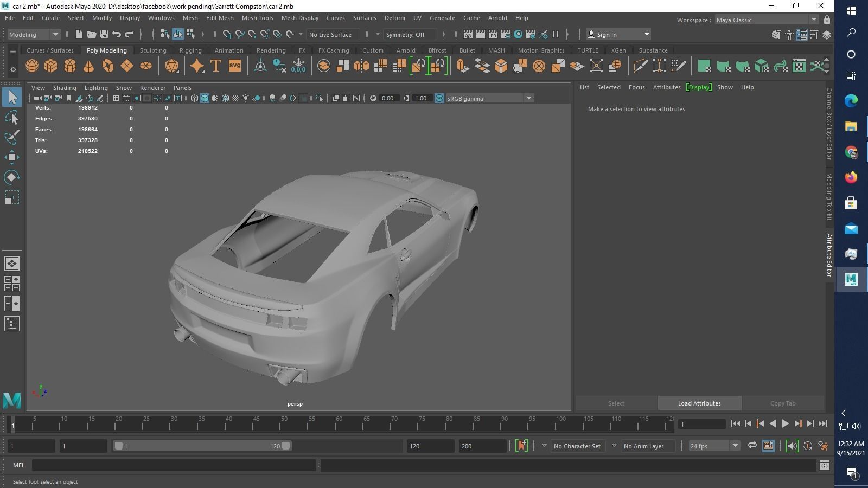The image size is (868, 488).
Task: Click the MEL script type label
Action: (18, 465)
